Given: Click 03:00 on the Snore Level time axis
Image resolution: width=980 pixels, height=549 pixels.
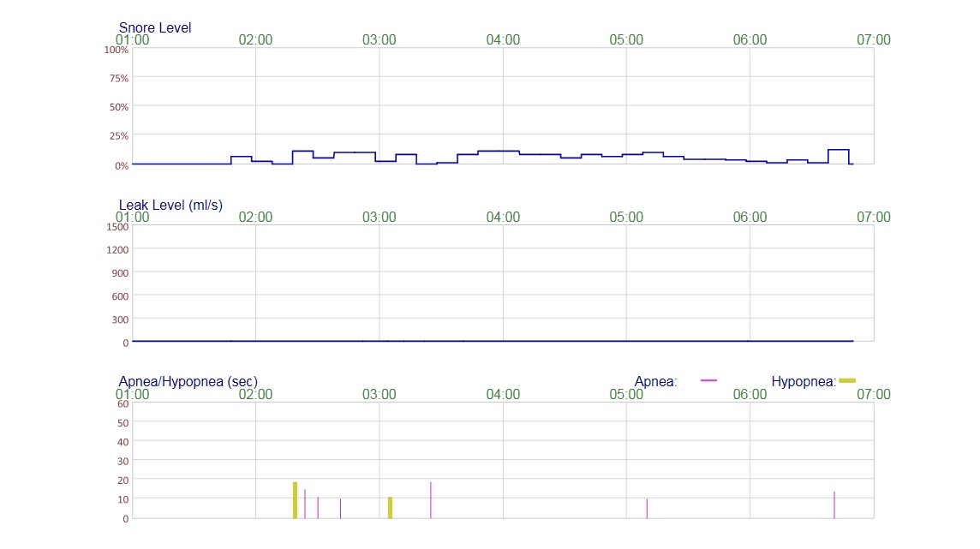Looking at the screenshot, I should pos(379,40).
